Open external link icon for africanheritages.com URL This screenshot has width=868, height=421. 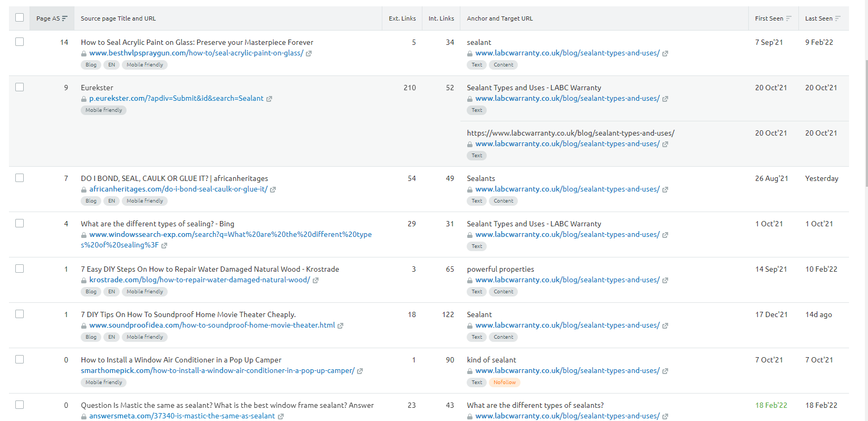click(x=273, y=189)
